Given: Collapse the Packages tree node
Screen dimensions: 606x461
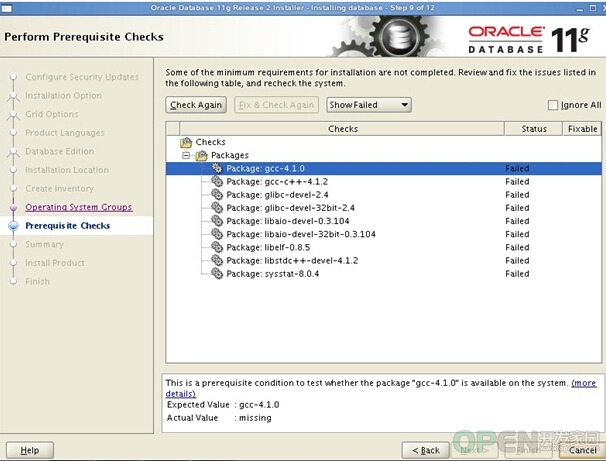Looking at the screenshot, I should tap(186, 155).
